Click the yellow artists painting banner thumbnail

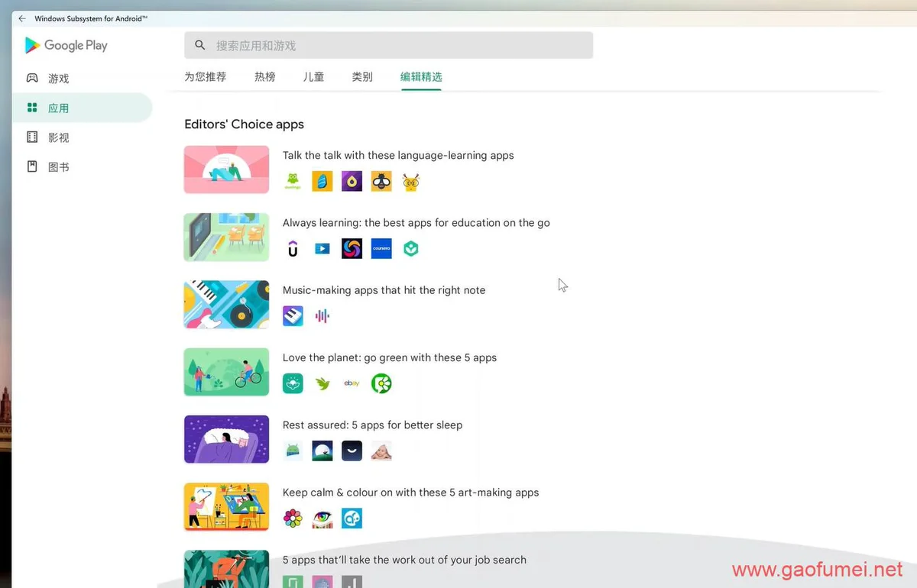pos(226,506)
